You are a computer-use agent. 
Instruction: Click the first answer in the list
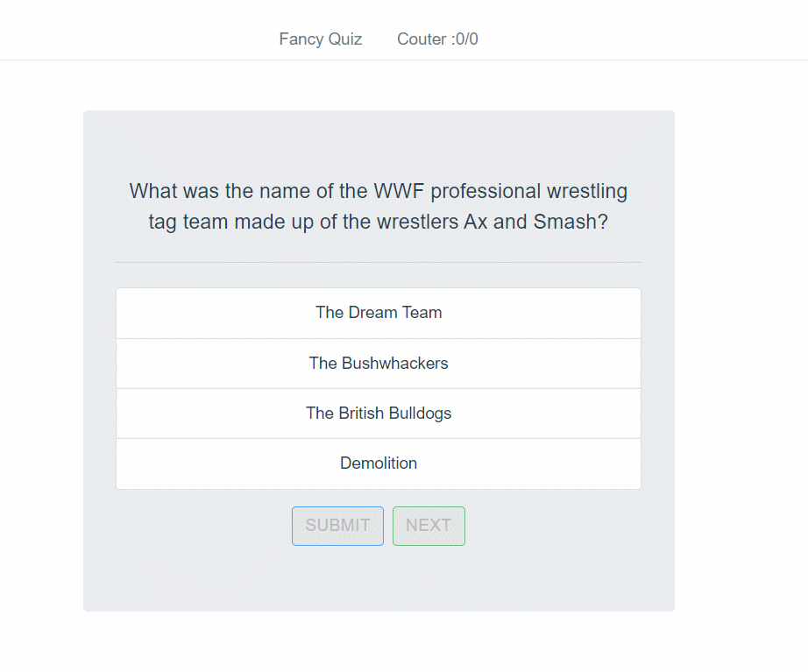[x=379, y=313]
